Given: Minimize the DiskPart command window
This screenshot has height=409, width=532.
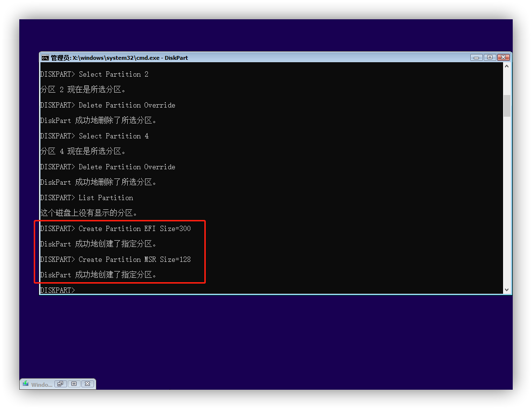Looking at the screenshot, I should (477, 57).
